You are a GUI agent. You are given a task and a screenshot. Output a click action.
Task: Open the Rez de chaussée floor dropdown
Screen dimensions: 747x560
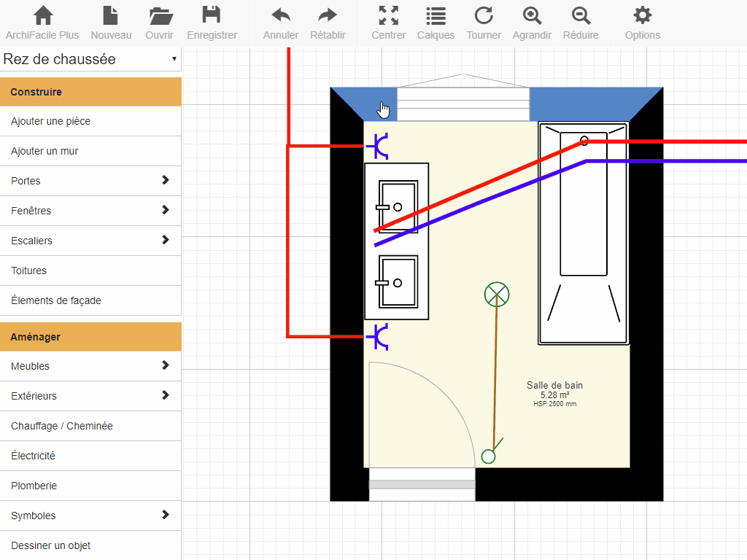pos(90,59)
